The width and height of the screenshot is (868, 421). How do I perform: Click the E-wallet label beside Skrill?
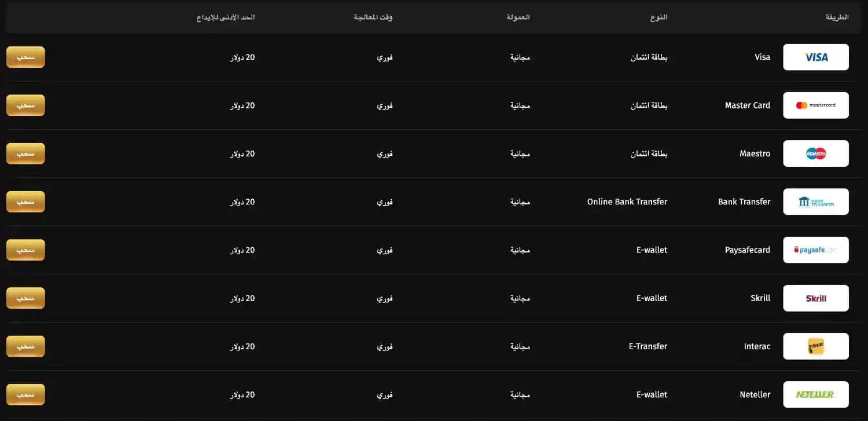coord(652,298)
